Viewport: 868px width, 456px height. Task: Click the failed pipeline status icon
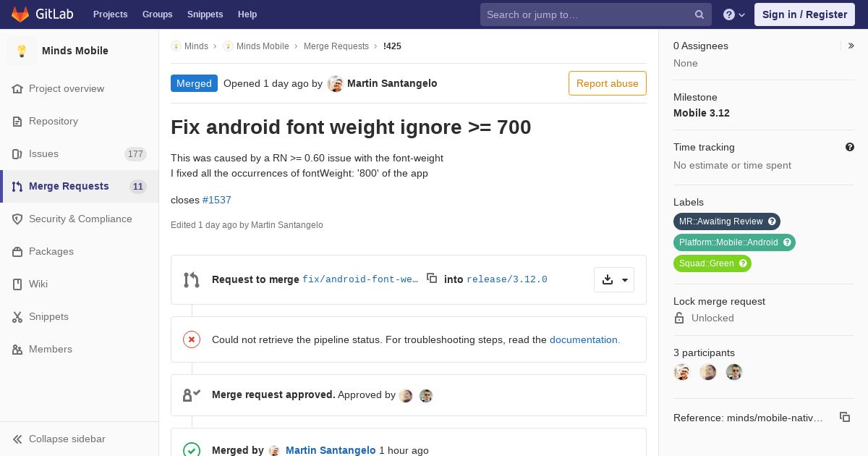click(192, 339)
